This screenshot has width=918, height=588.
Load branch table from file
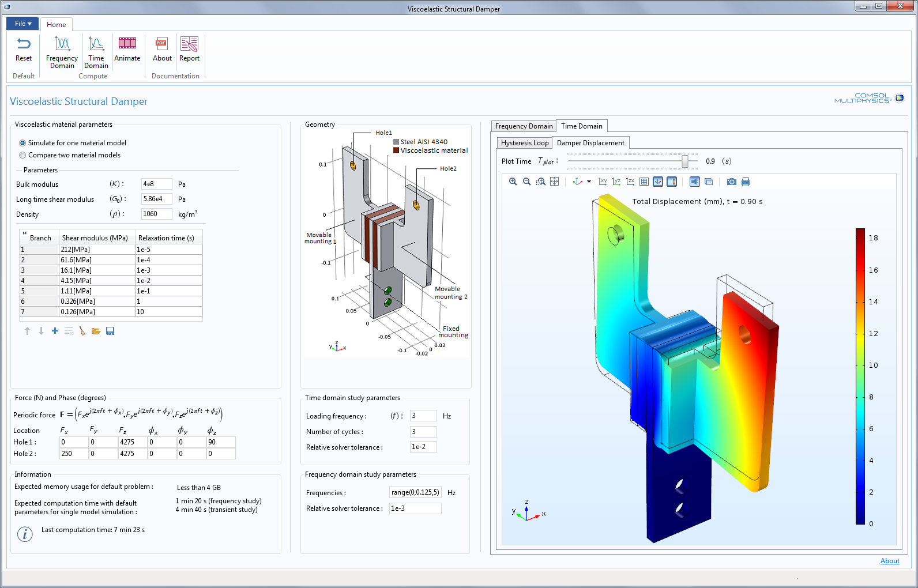[96, 331]
